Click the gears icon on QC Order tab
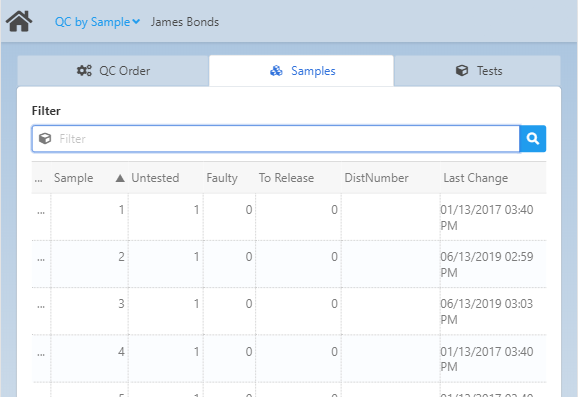 [x=84, y=70]
